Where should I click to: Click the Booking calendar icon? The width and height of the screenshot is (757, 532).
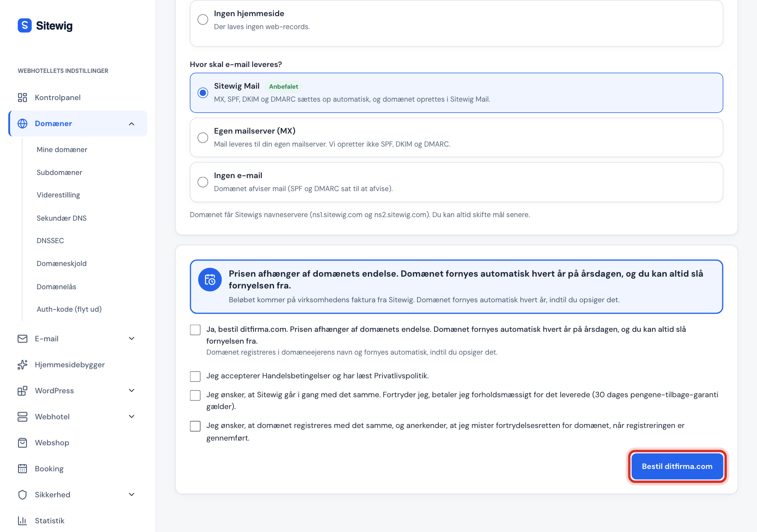tap(22, 469)
